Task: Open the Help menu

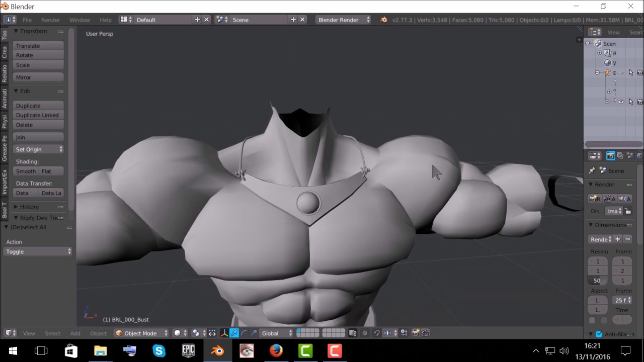Action: pyautogui.click(x=106, y=20)
